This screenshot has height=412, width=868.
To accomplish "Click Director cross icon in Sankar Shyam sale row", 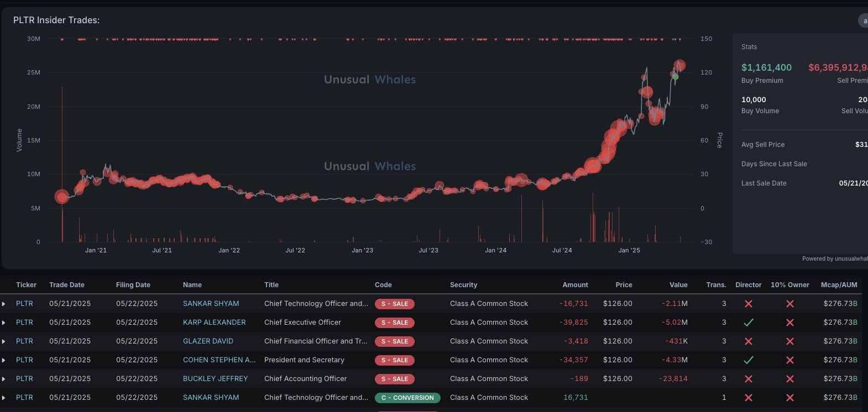I will tap(749, 304).
